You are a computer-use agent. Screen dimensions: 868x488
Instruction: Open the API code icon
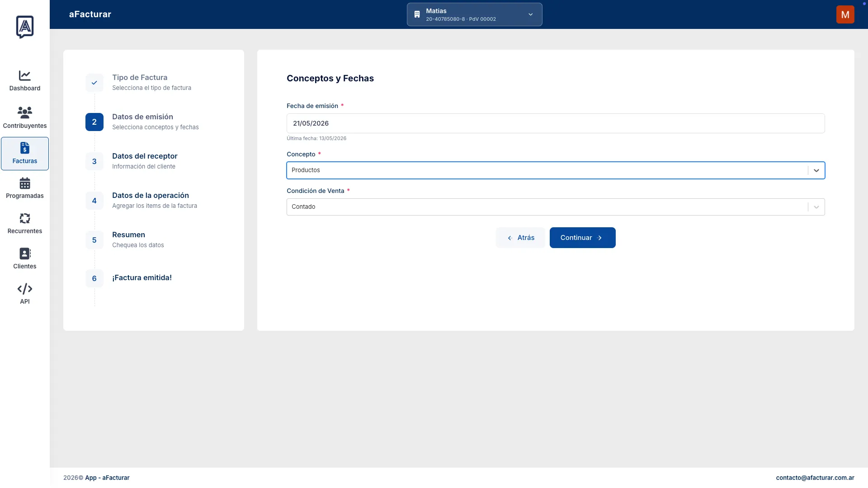(25, 289)
